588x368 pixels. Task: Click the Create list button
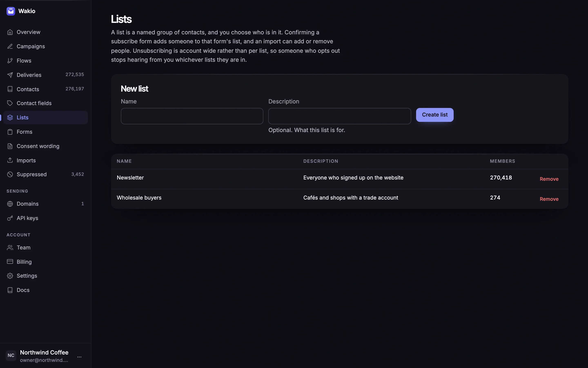pyautogui.click(x=435, y=115)
